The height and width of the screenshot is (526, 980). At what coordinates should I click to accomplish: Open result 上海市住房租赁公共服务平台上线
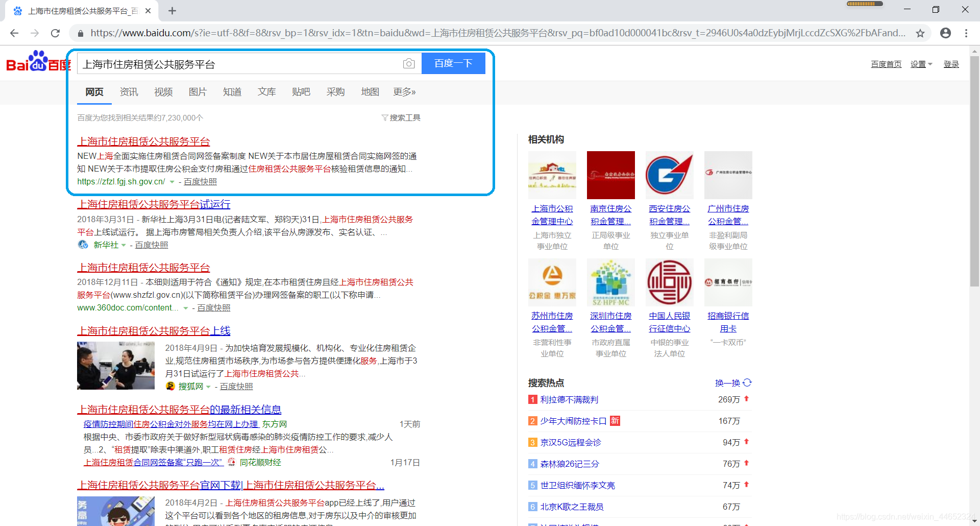pyautogui.click(x=154, y=331)
